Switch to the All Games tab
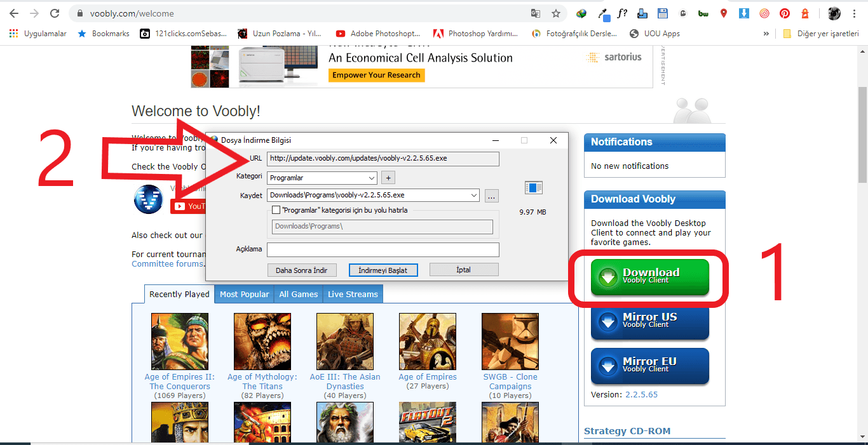This screenshot has width=868, height=445. point(298,294)
